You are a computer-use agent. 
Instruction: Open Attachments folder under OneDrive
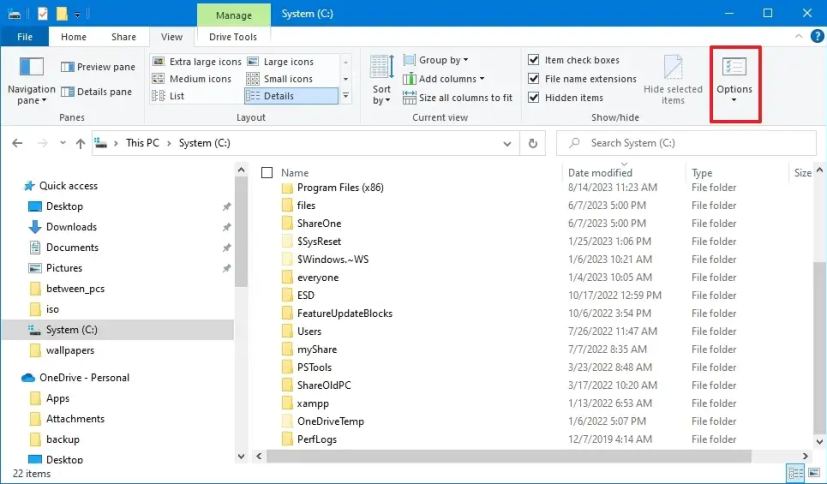[75, 419]
